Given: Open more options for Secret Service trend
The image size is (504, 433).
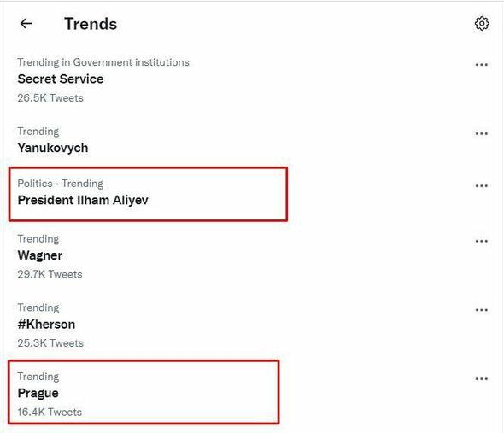Looking at the screenshot, I should coord(481,65).
